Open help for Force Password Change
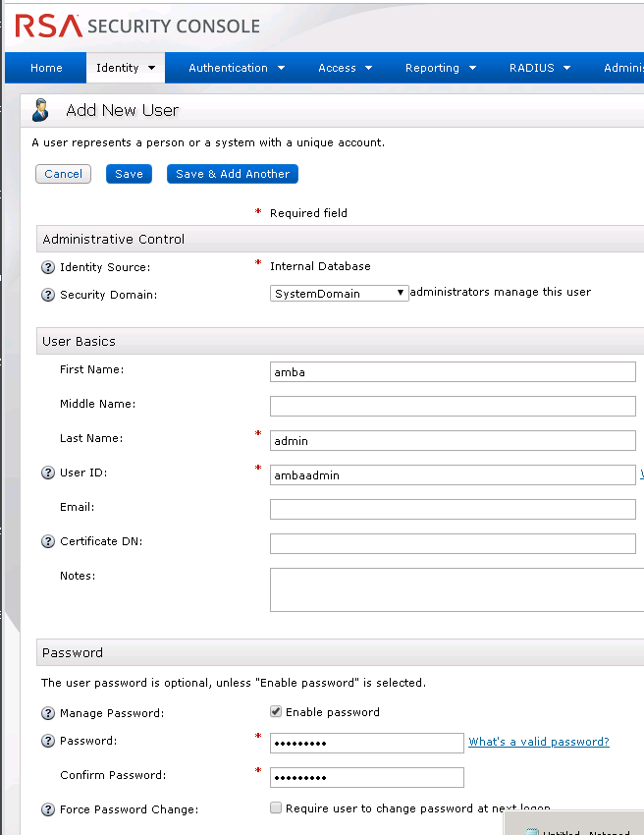The width and height of the screenshot is (644, 835). point(48,810)
